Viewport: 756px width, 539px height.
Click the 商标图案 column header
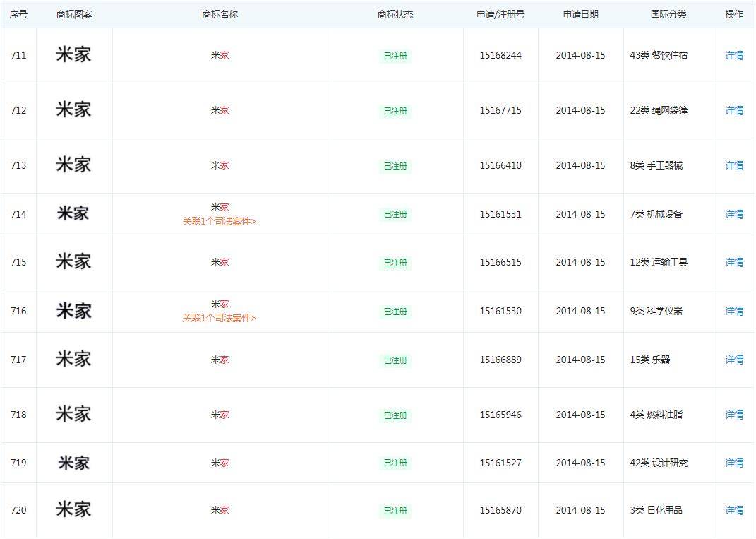click(74, 14)
